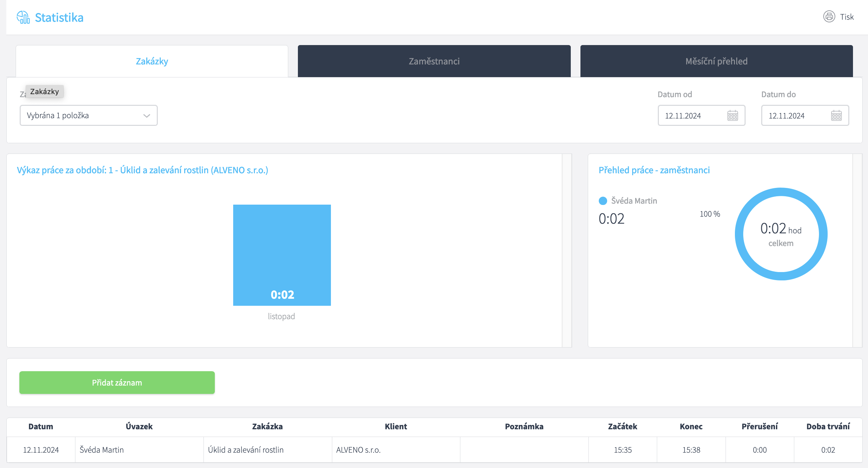The height and width of the screenshot is (468, 868).
Task: Click the Statistika chart icon
Action: (23, 17)
